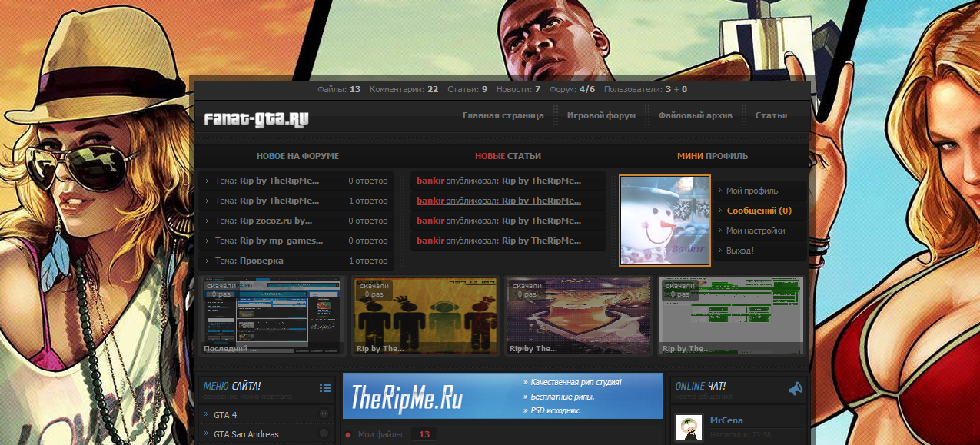Open the green-and-white Rip by The... thumbnail
This screenshot has height=445, width=980.
coord(732,316)
